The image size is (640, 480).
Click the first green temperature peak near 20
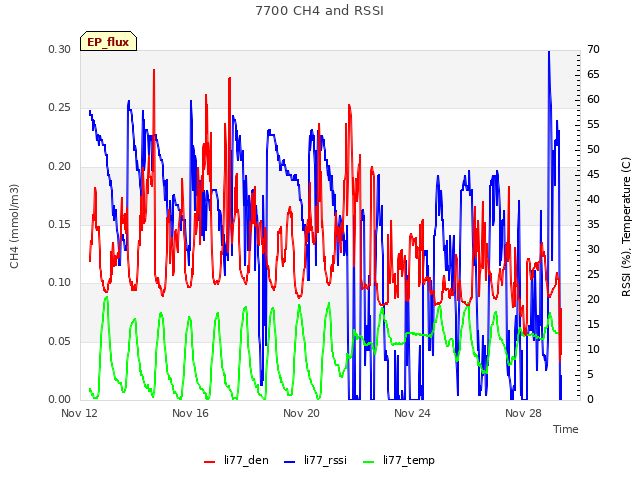[x=107, y=297]
